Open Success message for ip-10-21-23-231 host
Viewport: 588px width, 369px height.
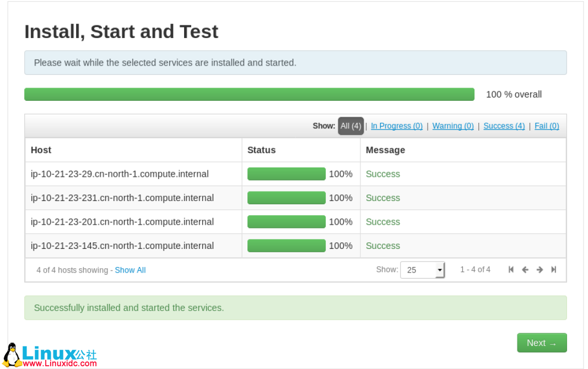382,198
